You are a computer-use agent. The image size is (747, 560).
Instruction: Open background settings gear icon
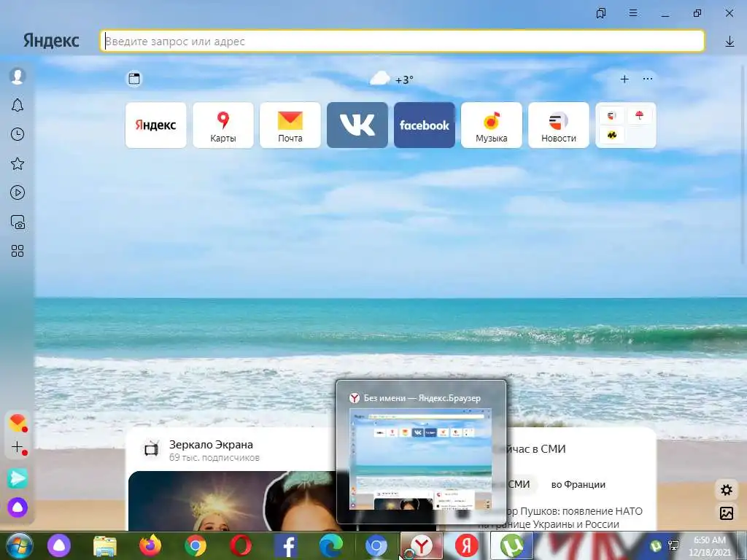[727, 490]
